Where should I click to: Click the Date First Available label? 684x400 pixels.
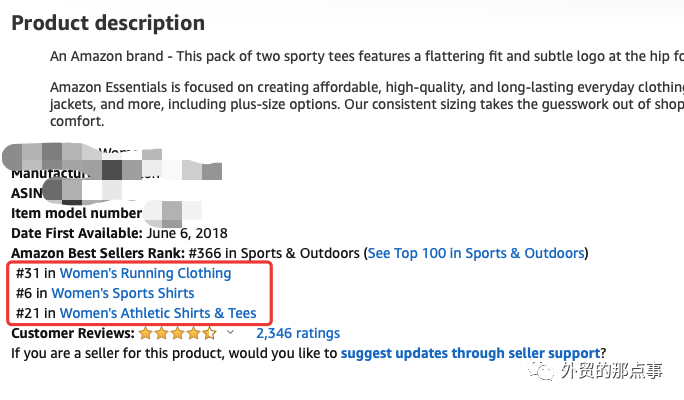(77, 233)
